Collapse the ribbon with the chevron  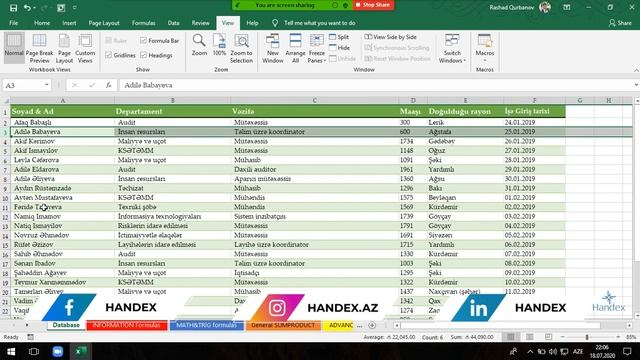636,70
